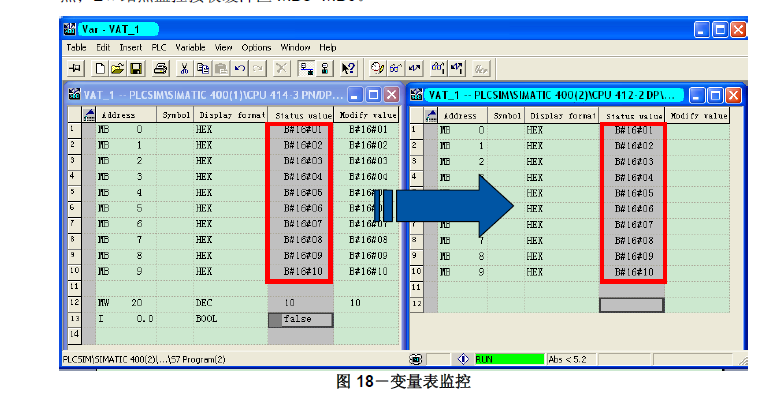
Task: Click Address column header in CPU 414-3 window
Action: (x=126, y=115)
